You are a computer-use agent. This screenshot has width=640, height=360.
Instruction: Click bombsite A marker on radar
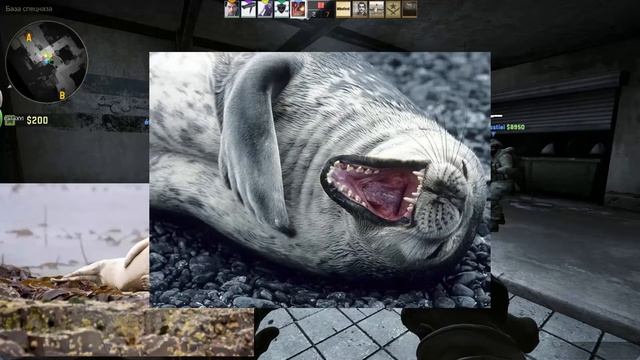click(x=29, y=38)
